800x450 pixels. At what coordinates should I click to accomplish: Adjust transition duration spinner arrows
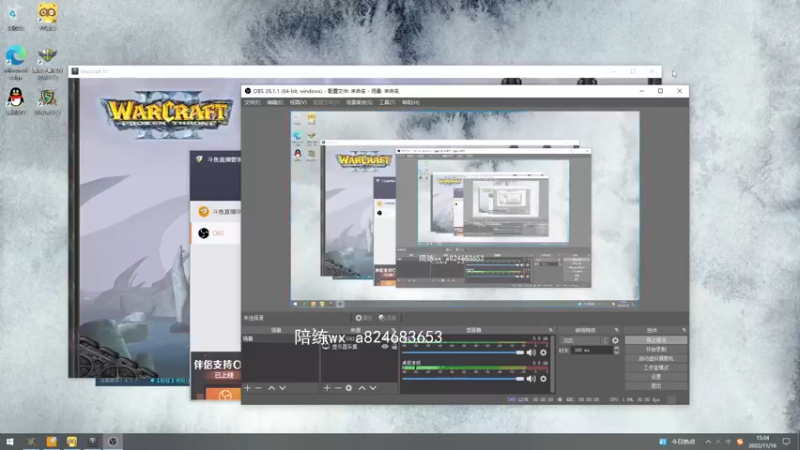click(616, 351)
